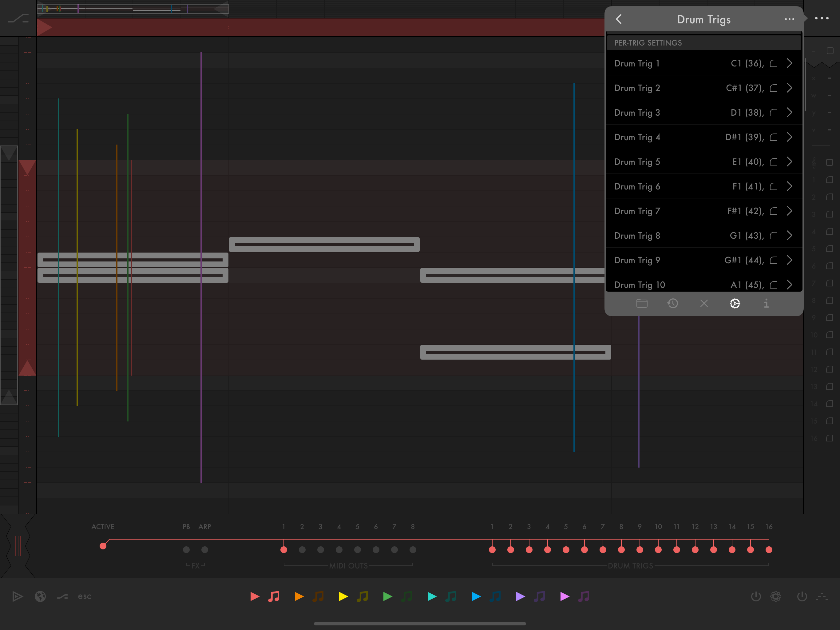
Task: Open the history clock icon
Action: tap(672, 304)
